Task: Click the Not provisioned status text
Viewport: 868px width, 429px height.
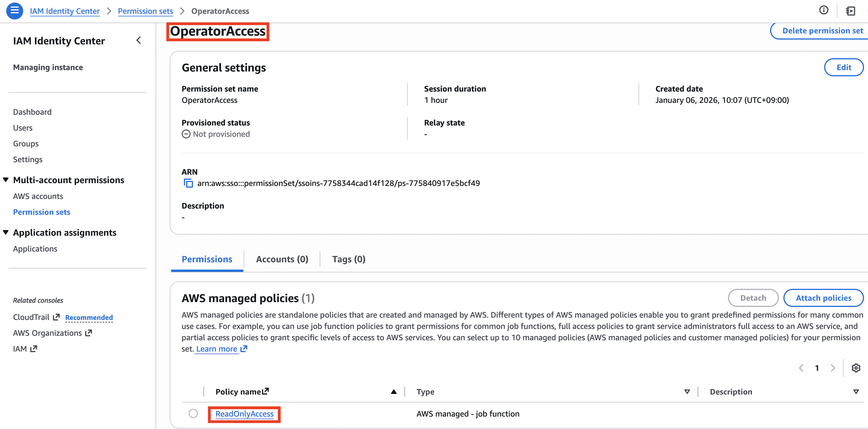Action: (221, 134)
